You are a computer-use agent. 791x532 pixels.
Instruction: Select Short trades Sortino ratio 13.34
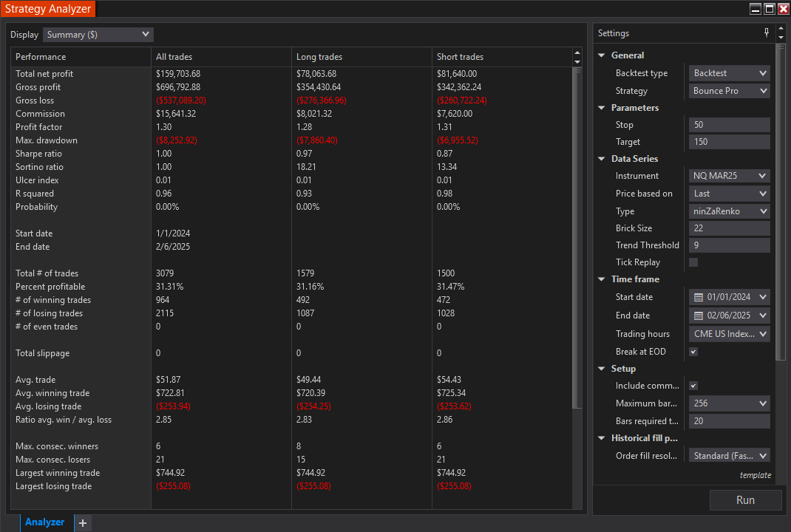[x=447, y=167]
